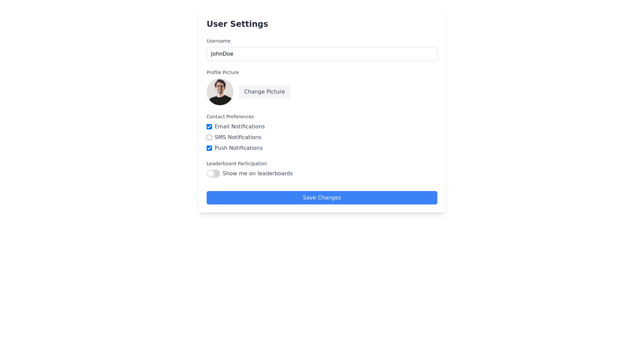Click the "Username" field label
Image resolution: width=644 pixels, height=362 pixels.
click(218, 41)
